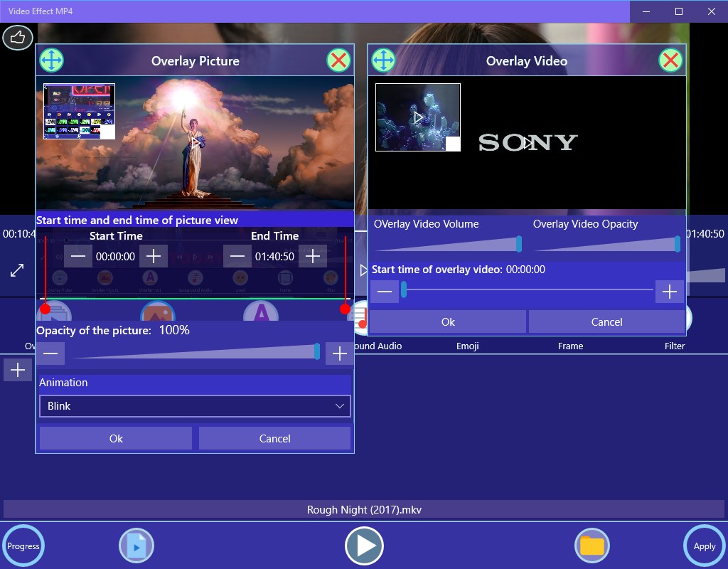
Task: Click the overlay video start time slider
Action: point(528,290)
